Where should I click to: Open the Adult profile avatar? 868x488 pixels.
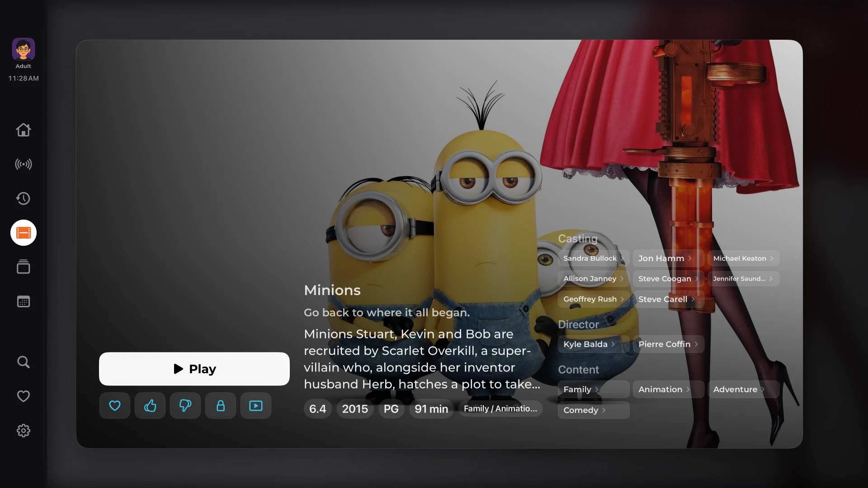point(24,49)
